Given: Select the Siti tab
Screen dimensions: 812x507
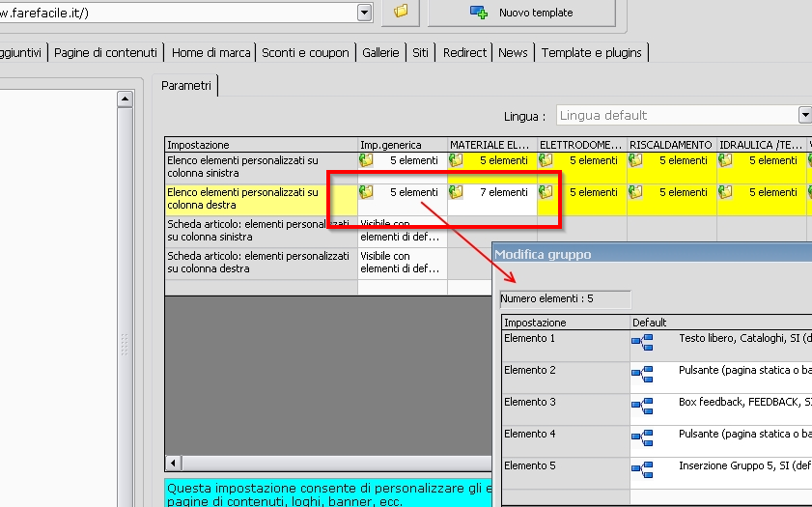Looking at the screenshot, I should [x=421, y=53].
